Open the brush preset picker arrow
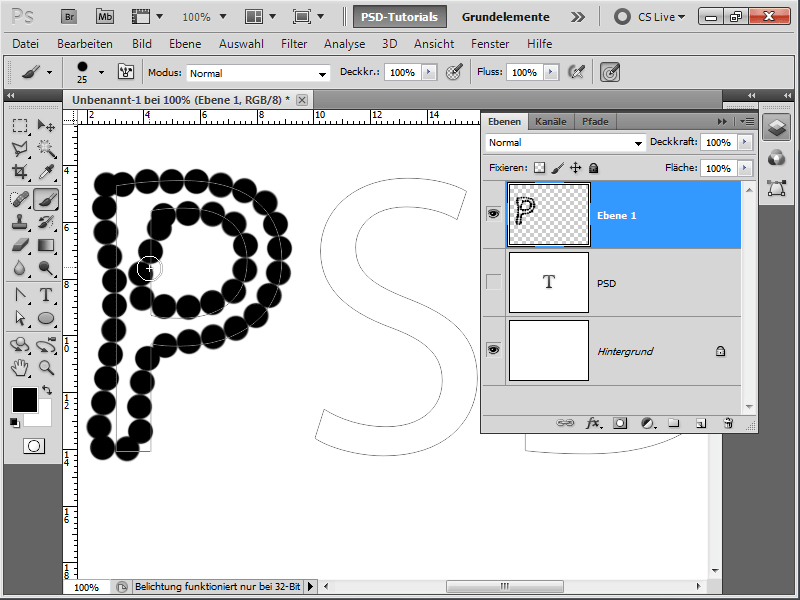 tap(101, 72)
